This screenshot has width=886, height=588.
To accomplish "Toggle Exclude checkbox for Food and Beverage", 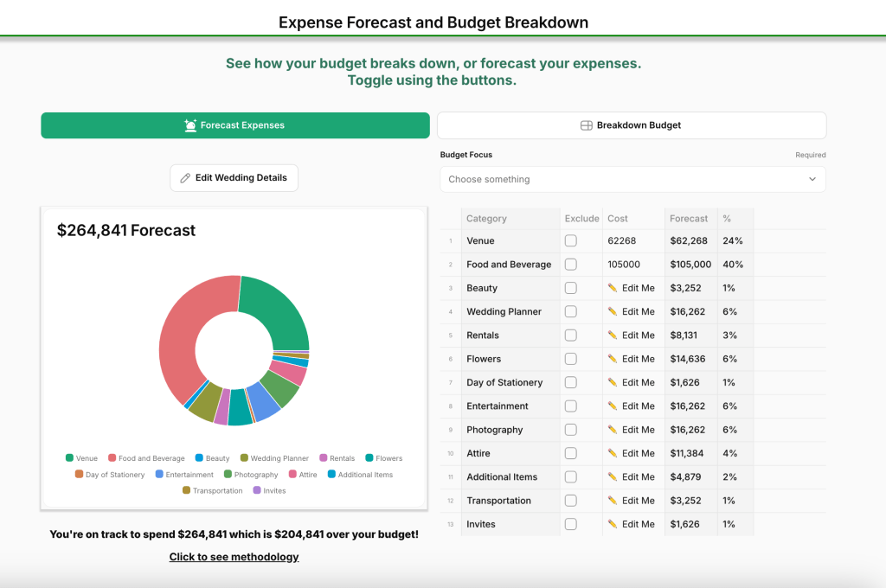I will [x=571, y=265].
